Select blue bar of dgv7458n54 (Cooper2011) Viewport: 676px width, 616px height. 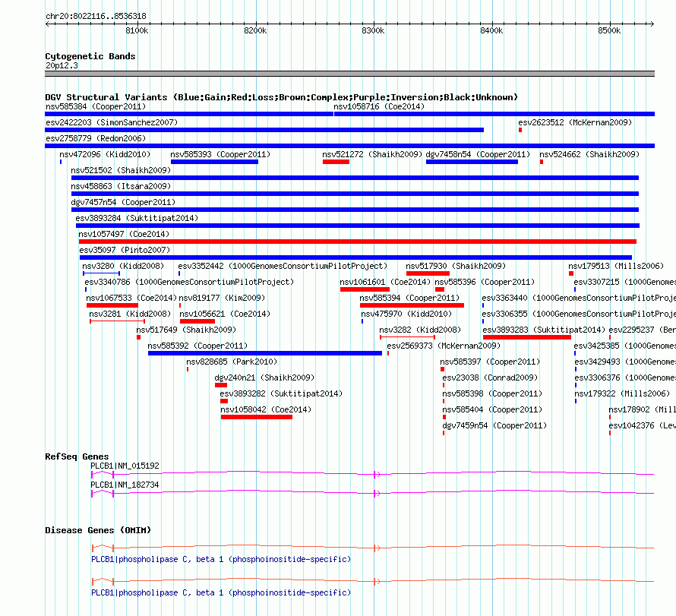pos(472,162)
